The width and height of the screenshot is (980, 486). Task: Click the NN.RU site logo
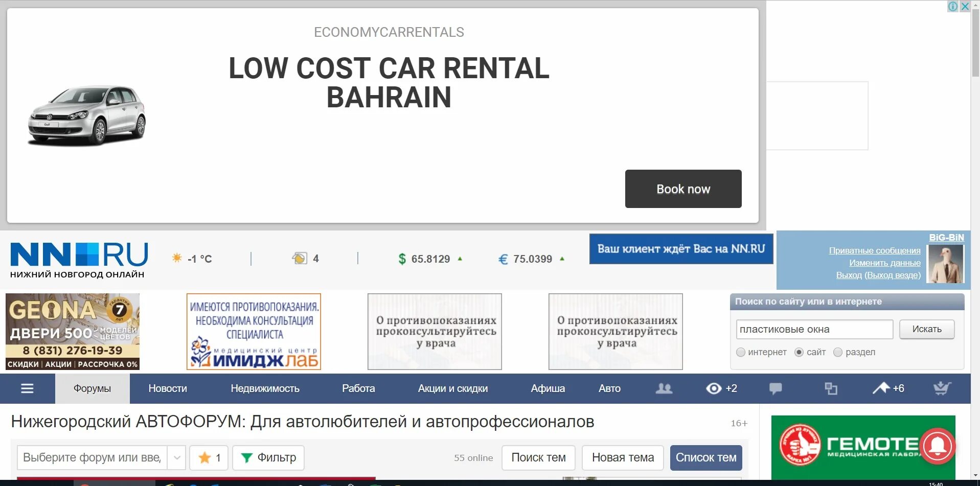(x=79, y=260)
